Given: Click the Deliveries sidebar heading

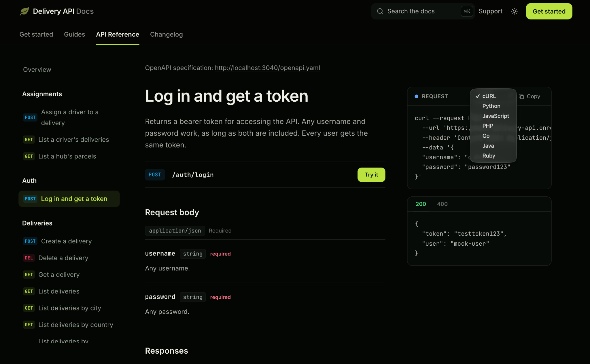Looking at the screenshot, I should coord(37,223).
